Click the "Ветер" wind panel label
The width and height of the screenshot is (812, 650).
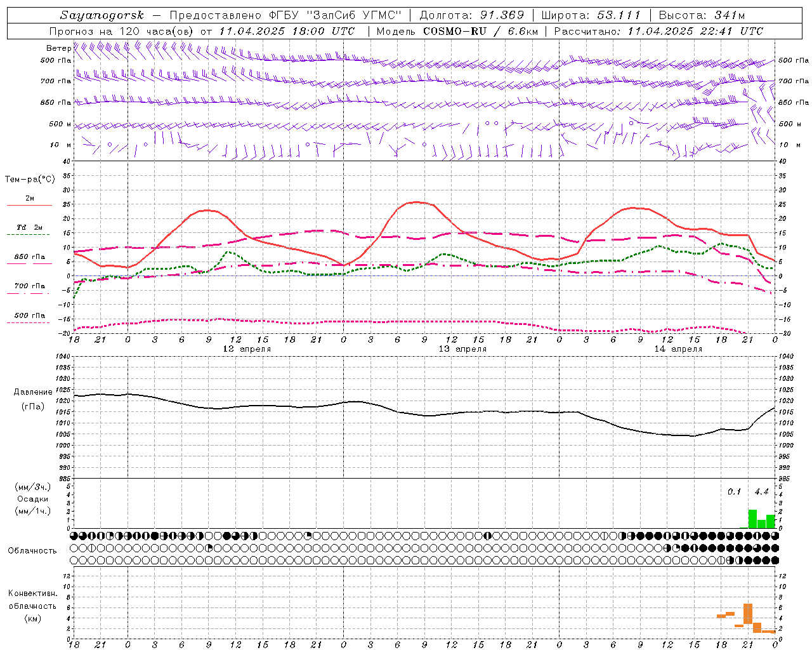[58, 48]
